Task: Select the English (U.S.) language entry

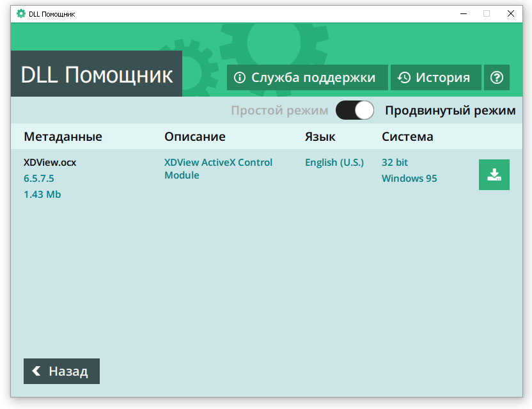Action: coord(334,162)
